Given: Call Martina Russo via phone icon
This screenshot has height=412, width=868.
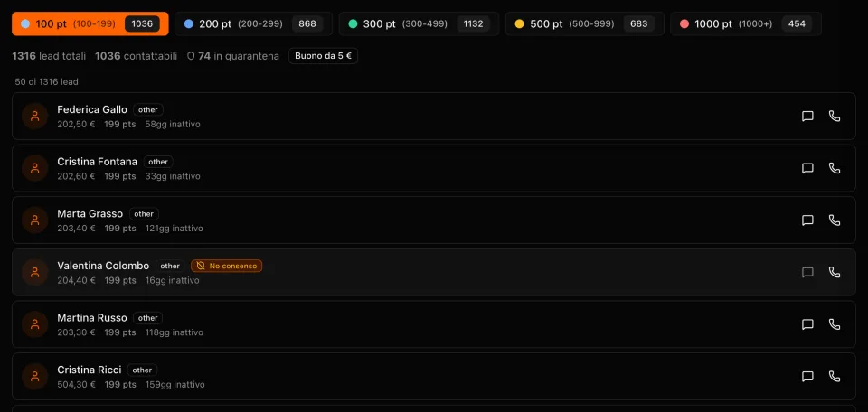Looking at the screenshot, I should coord(835,324).
